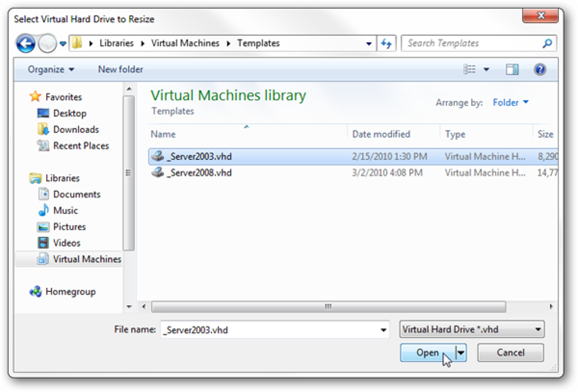Viewport: 578px width, 392px height.
Task: Open the Documents library
Action: pyautogui.click(x=77, y=194)
